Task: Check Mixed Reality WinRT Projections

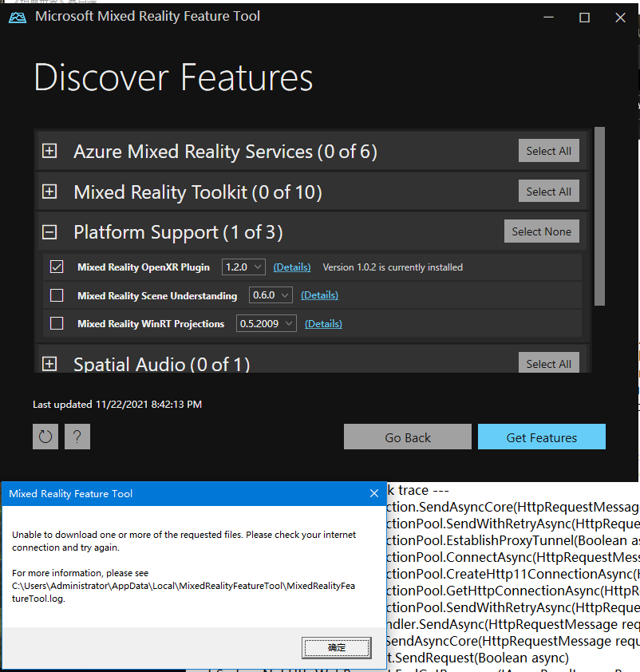Action: click(56, 323)
